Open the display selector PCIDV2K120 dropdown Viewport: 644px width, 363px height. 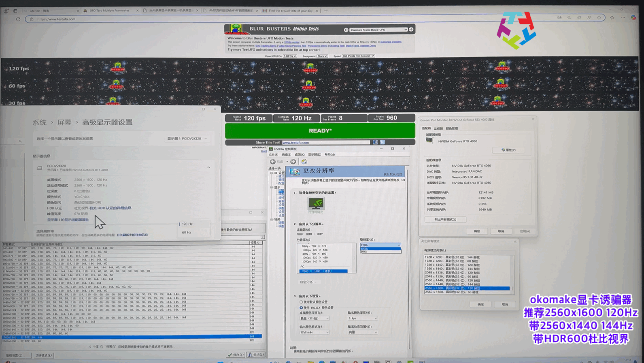click(x=187, y=139)
